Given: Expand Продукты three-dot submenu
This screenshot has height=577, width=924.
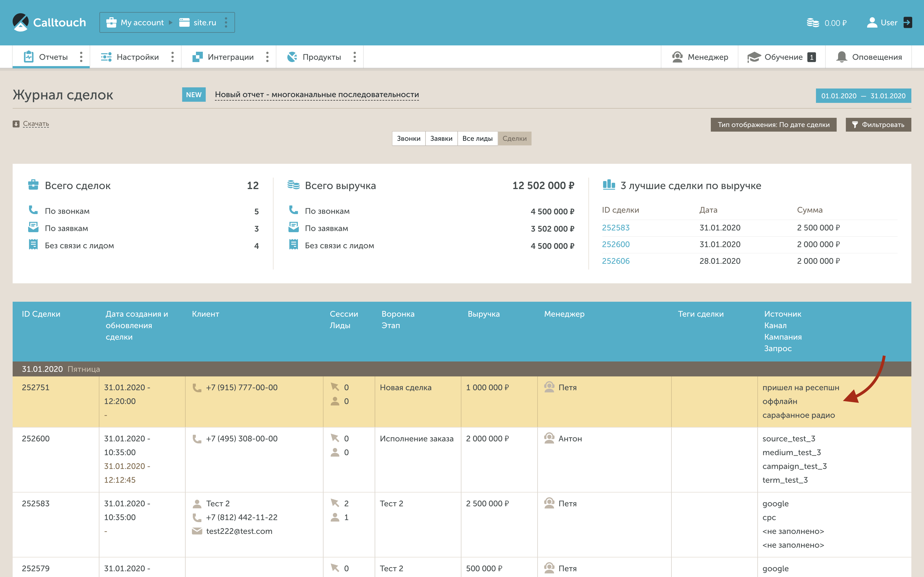Looking at the screenshot, I should pos(355,57).
